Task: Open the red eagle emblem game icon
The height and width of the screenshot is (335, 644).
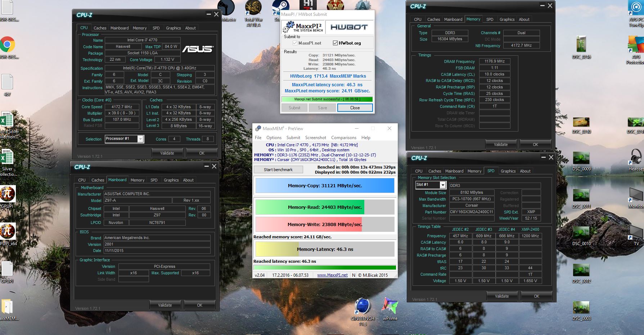Action: 335,5
